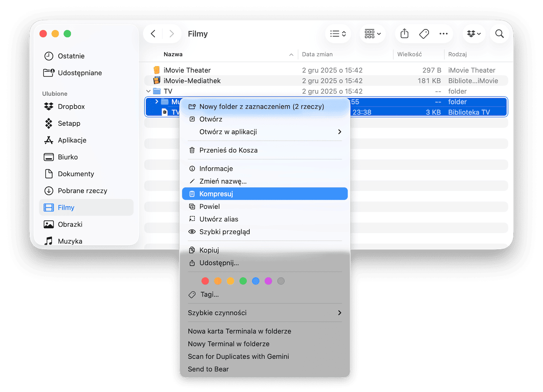Open the more actions ellipsis menu
543x392 pixels.
coord(444,34)
